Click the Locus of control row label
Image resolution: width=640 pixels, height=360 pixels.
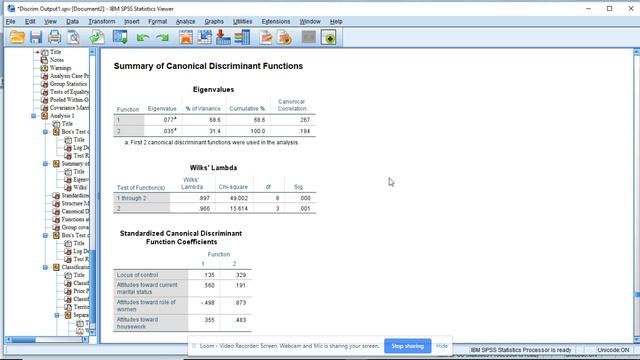click(137, 275)
